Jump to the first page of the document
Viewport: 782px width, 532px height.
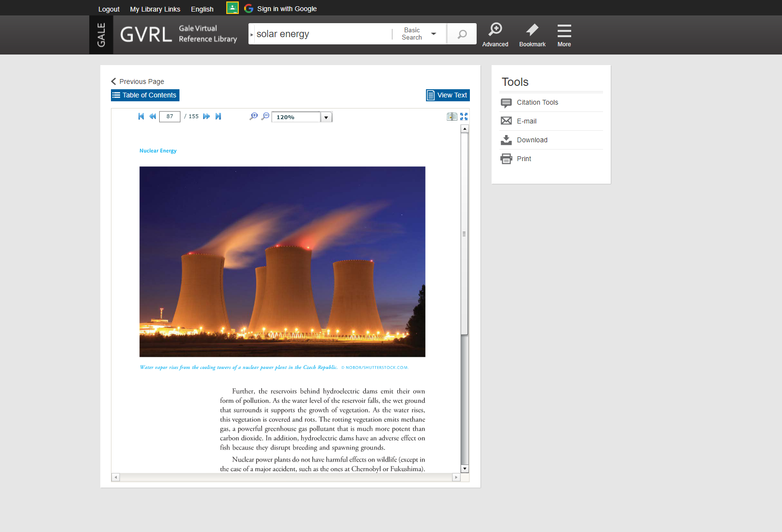click(x=141, y=116)
